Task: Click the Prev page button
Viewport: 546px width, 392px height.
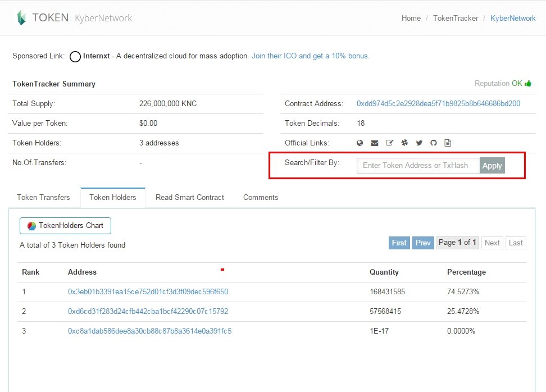Action: pos(423,243)
